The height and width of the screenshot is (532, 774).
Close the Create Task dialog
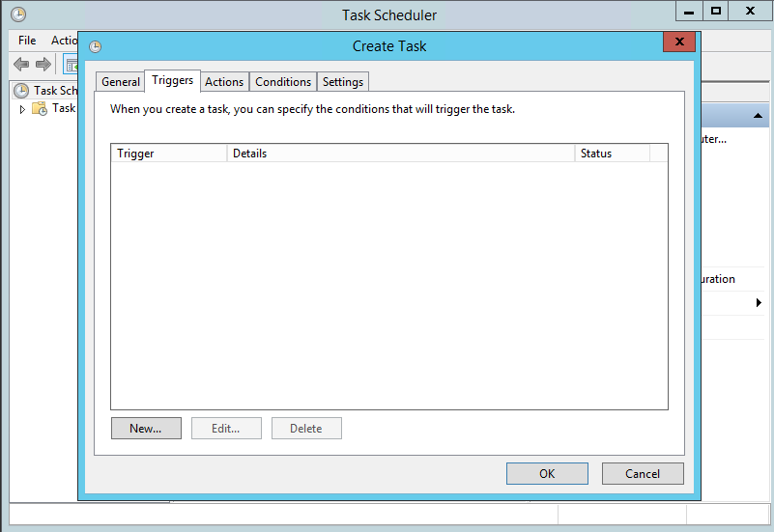tap(679, 42)
